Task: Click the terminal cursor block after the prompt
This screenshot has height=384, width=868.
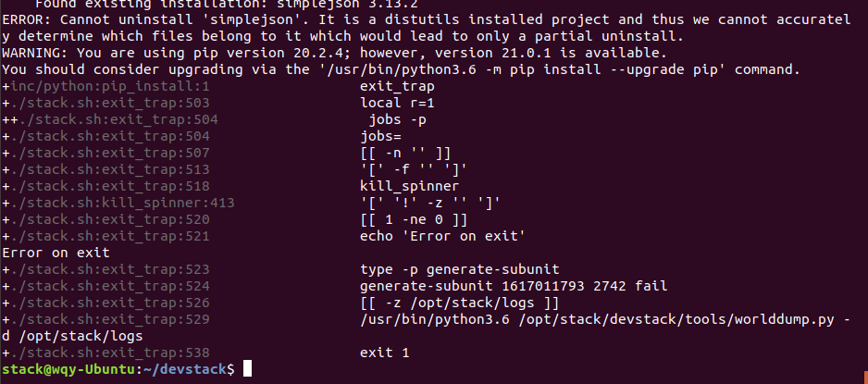Action: [247, 368]
